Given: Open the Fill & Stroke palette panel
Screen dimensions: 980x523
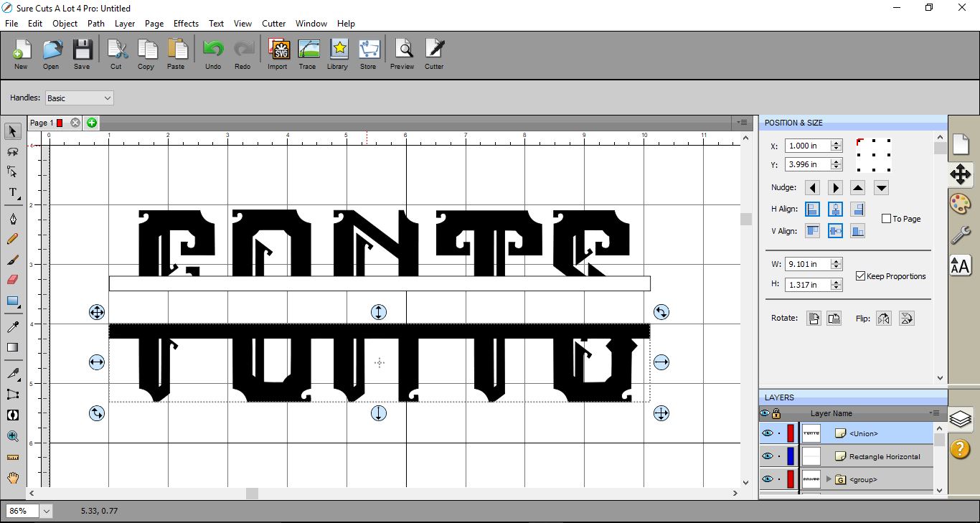Looking at the screenshot, I should [961, 203].
